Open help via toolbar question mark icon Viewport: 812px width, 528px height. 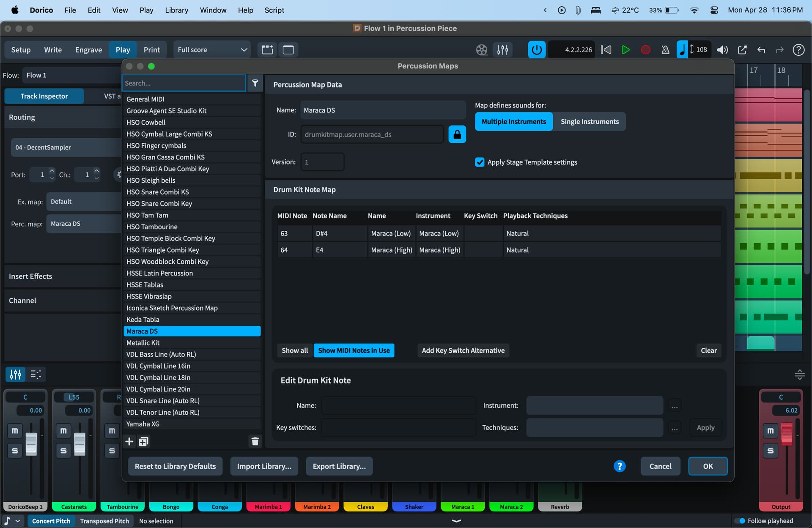tap(798, 50)
